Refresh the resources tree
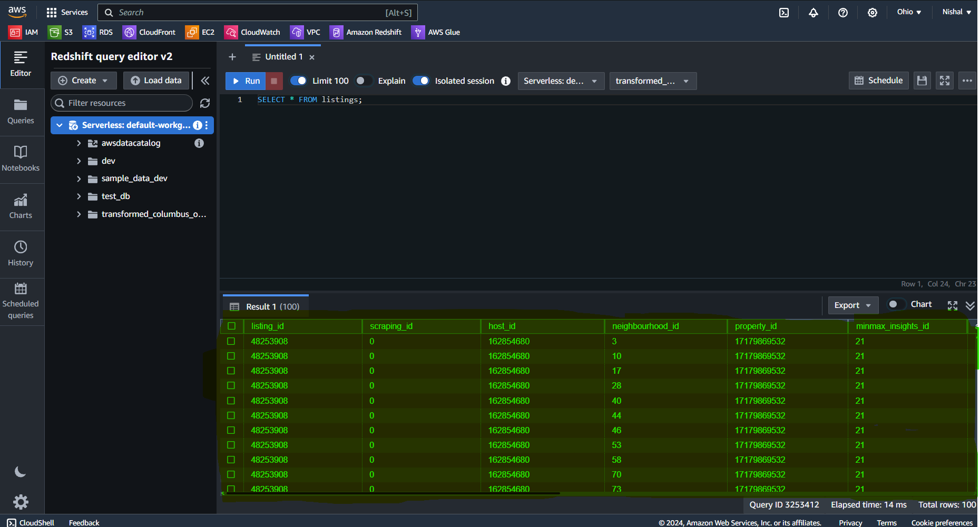 [205, 103]
